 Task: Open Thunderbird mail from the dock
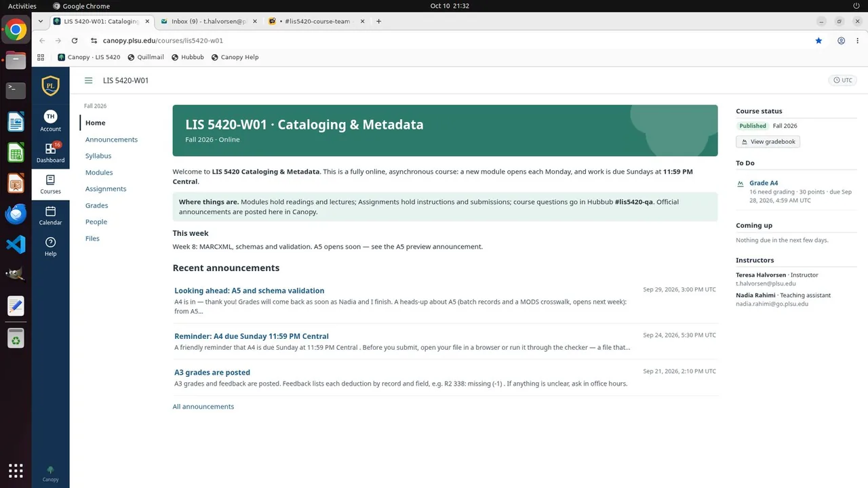(x=16, y=214)
